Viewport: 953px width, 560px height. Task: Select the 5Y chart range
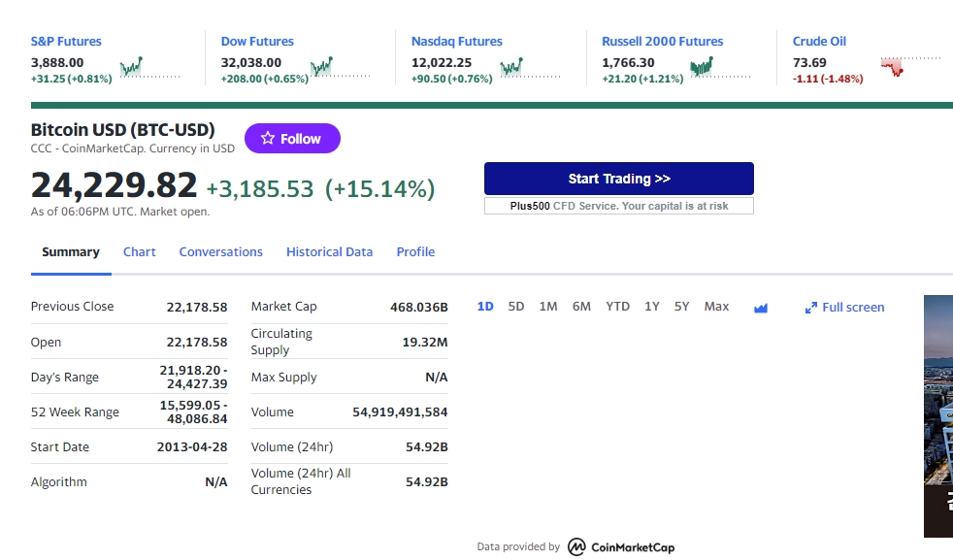click(x=682, y=307)
